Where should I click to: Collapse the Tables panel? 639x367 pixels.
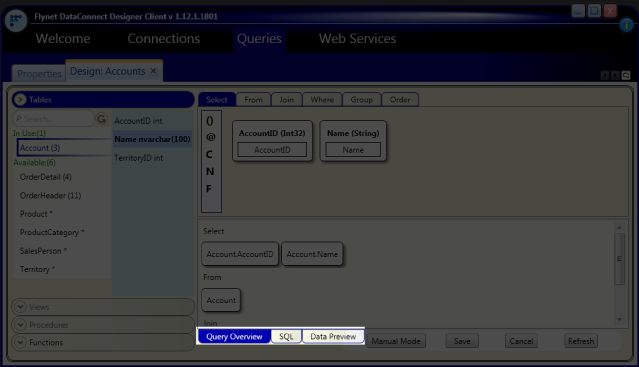click(x=20, y=99)
